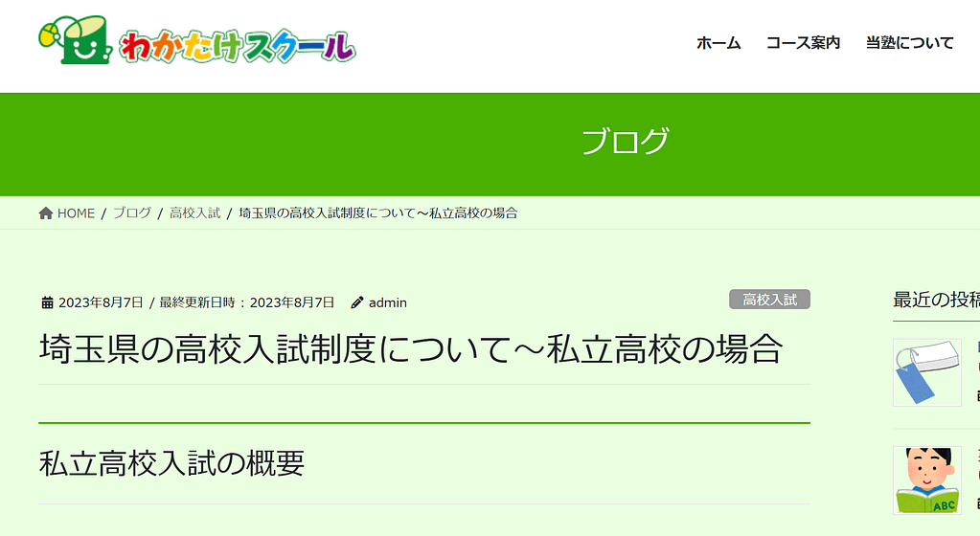
Task: Click the HOME breadcrumb link
Action: (76, 213)
